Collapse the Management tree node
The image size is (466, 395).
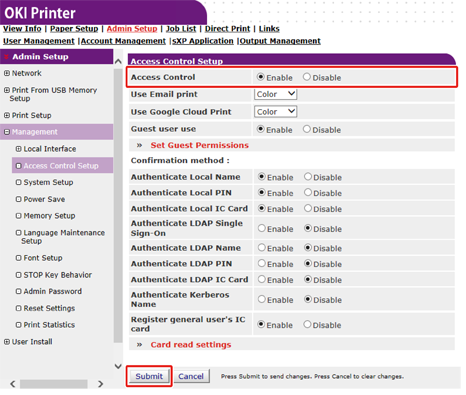pyautogui.click(x=7, y=132)
